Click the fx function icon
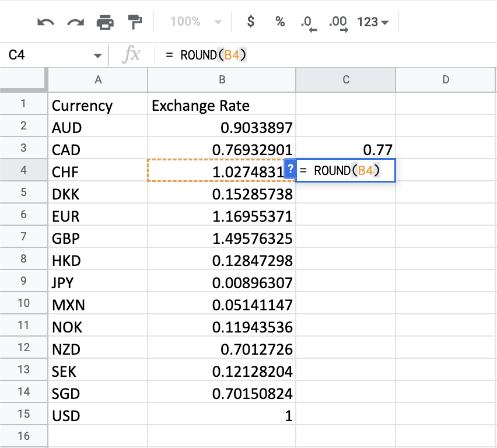This screenshot has height=448, width=497. [131, 54]
